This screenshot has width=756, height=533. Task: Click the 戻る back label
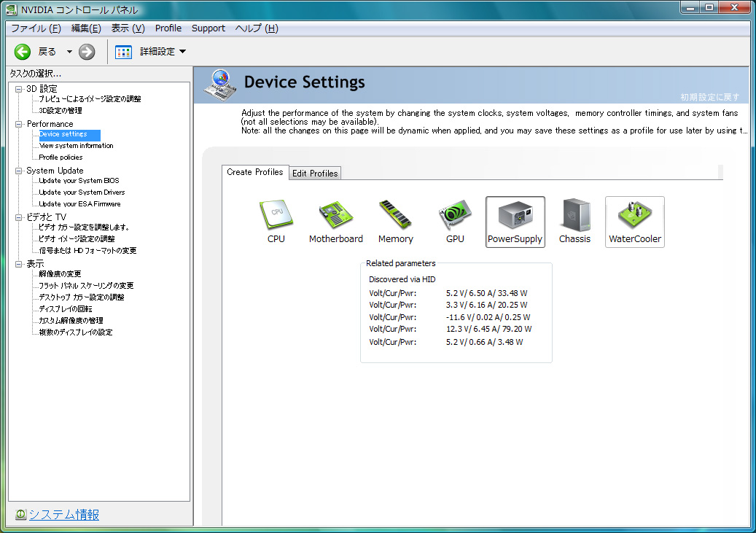click(47, 52)
